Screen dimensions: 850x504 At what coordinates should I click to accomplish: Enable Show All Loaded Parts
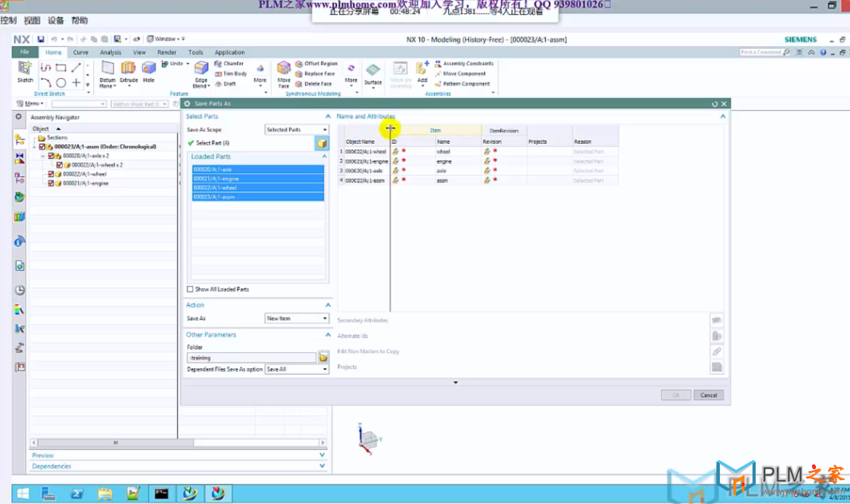coord(190,289)
